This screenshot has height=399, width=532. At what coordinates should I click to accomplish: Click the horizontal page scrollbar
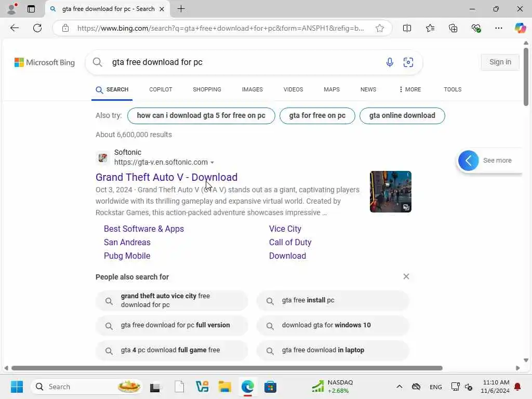tap(227, 368)
